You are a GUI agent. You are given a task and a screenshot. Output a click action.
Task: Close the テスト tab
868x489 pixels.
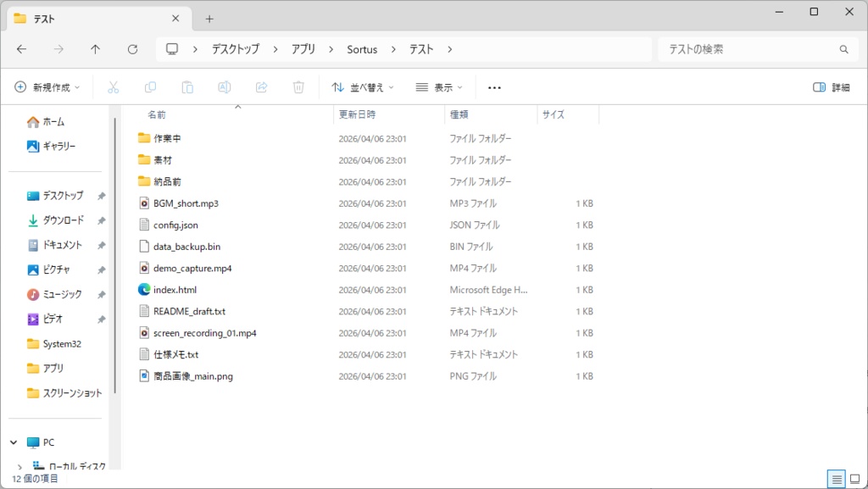pos(175,19)
